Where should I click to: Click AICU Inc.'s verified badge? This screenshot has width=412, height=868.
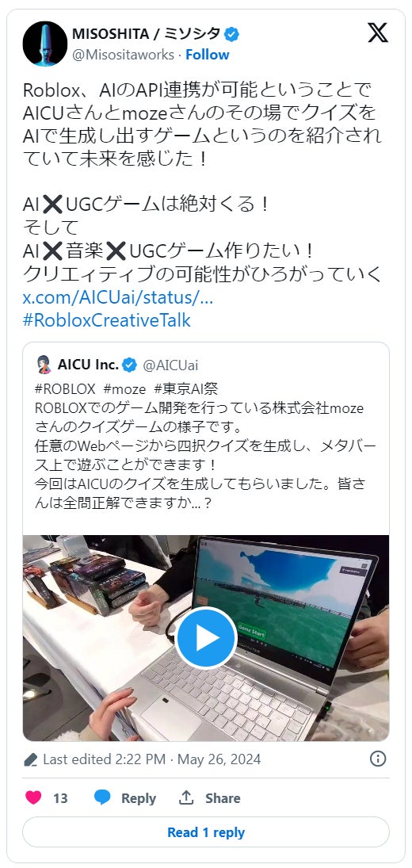[129, 365]
